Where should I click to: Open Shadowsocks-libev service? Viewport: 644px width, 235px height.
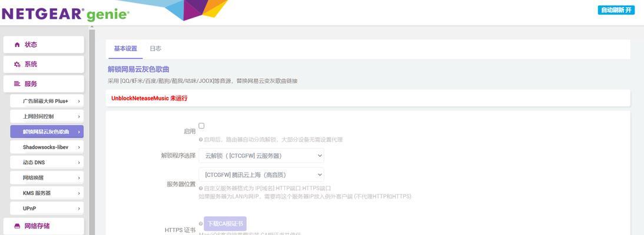click(47, 147)
